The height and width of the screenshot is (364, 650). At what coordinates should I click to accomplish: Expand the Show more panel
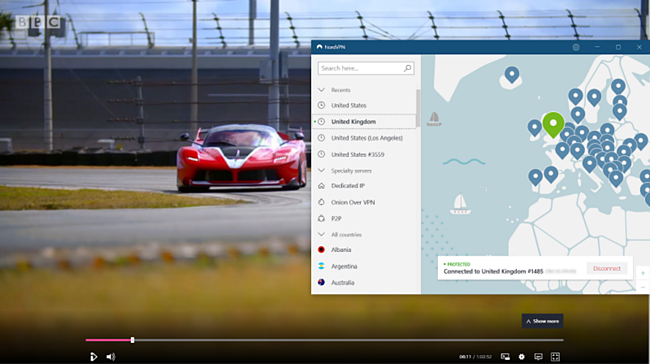click(x=542, y=321)
